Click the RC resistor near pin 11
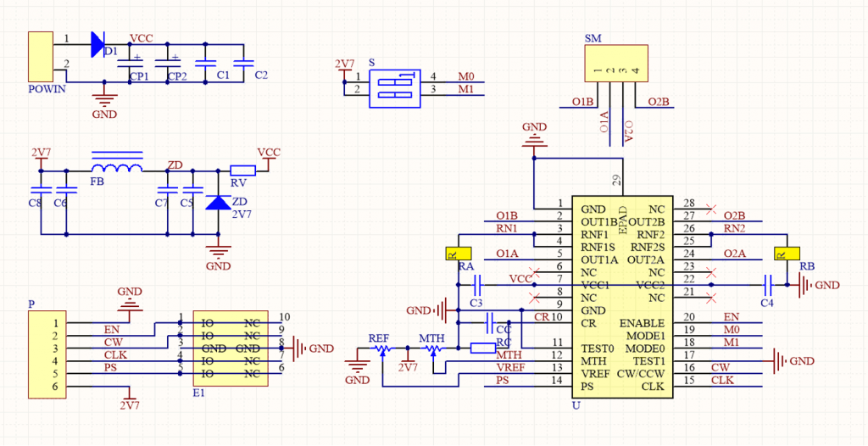868x446 pixels. (x=483, y=348)
